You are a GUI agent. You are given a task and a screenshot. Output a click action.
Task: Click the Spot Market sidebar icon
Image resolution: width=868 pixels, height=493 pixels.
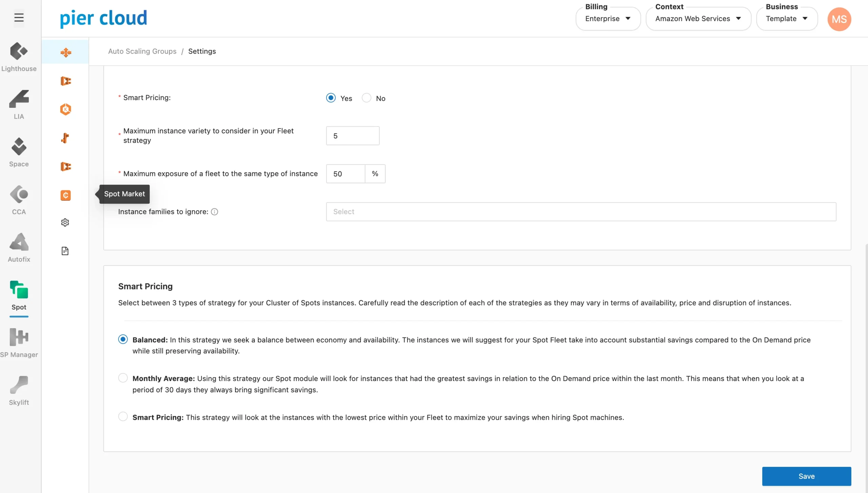[x=65, y=195]
